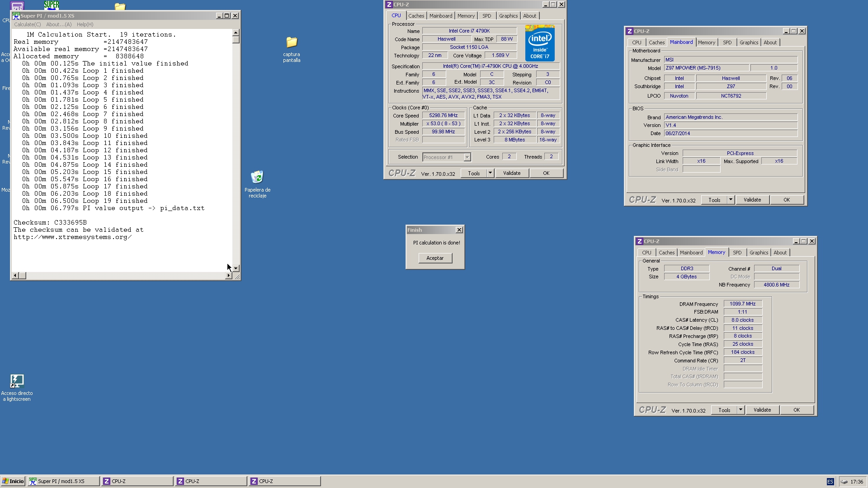Screen dimensions: 868x488
Task: Switch to Caches tab in first CPU-Z
Action: coord(416,16)
